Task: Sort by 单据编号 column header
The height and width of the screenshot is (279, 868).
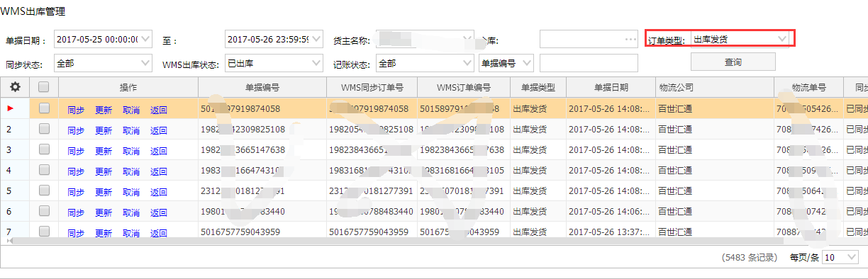Action: [262, 88]
